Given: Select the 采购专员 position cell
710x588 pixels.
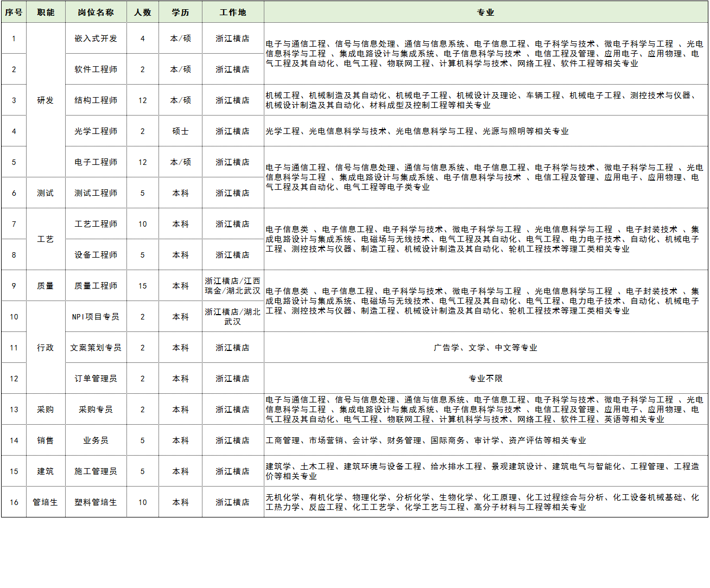Looking at the screenshot, I should [x=96, y=410].
